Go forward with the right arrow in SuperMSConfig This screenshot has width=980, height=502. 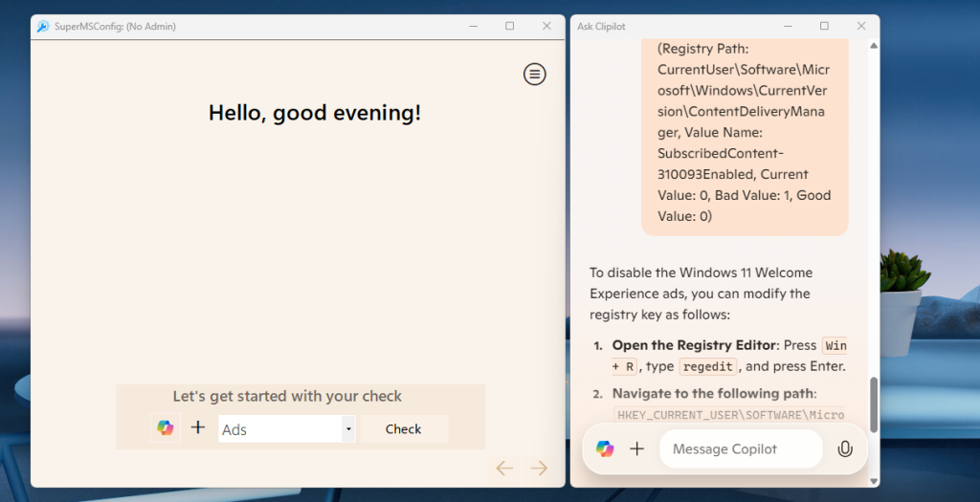pyautogui.click(x=539, y=468)
